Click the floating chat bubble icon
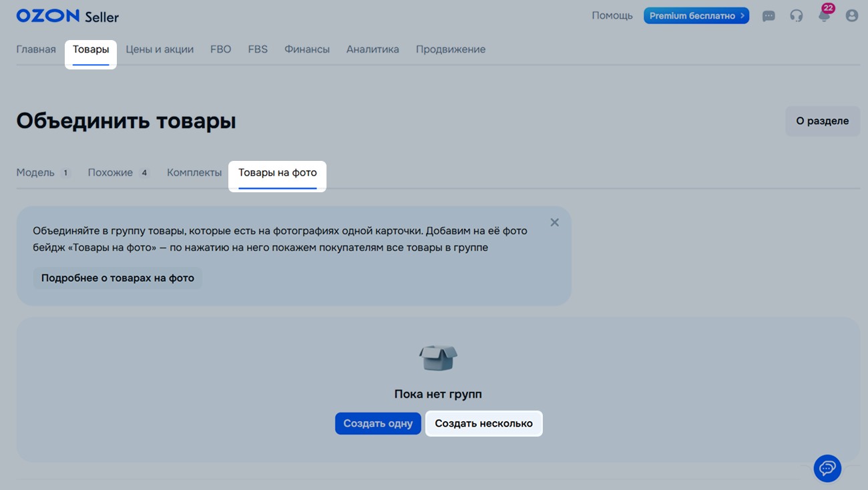Image resolution: width=868 pixels, height=490 pixels. point(827,469)
